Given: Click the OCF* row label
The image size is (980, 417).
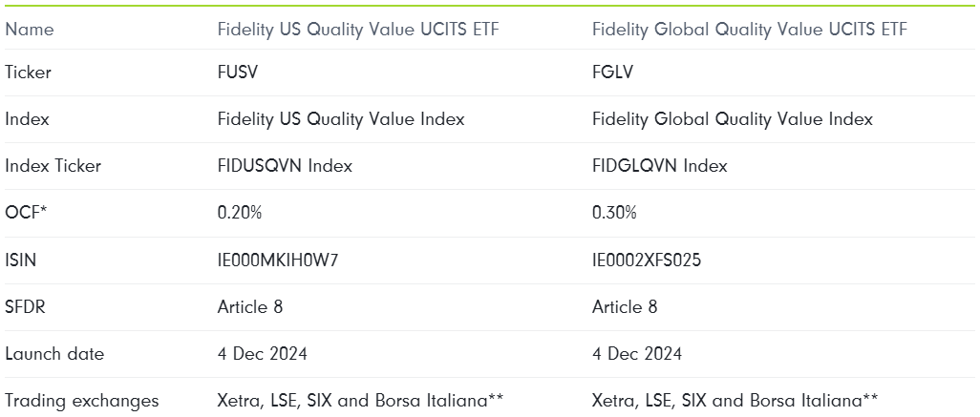Looking at the screenshot, I should [26, 213].
